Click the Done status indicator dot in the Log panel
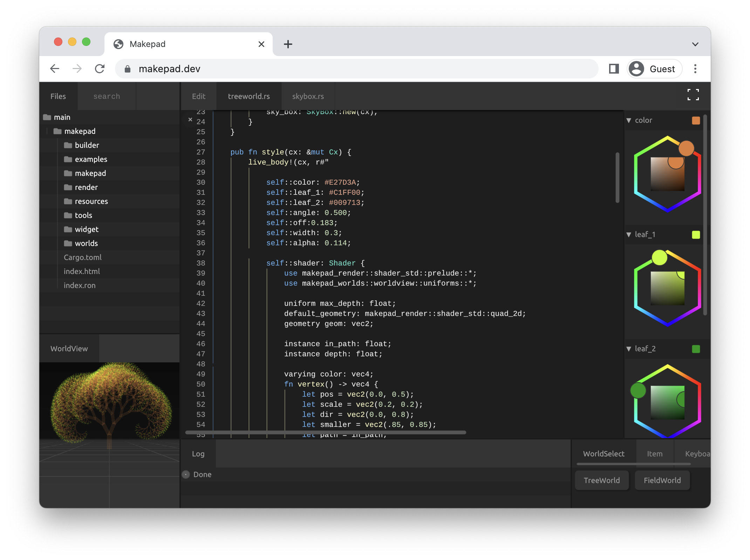Image resolution: width=750 pixels, height=560 pixels. click(185, 474)
